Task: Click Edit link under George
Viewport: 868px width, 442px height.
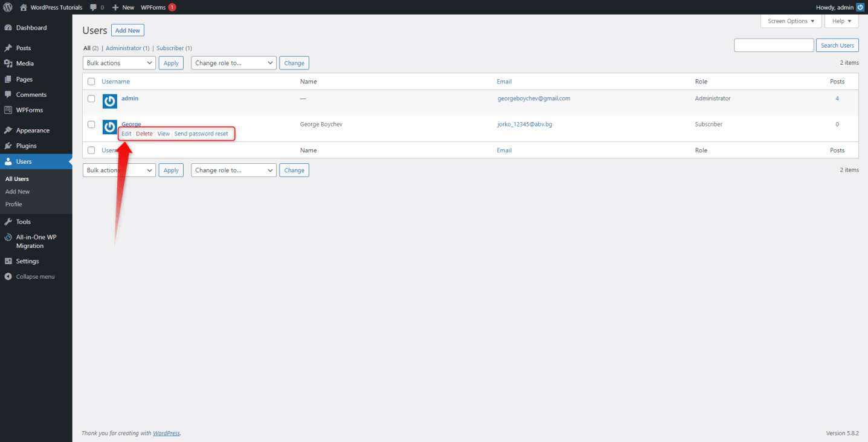Action: tap(126, 134)
